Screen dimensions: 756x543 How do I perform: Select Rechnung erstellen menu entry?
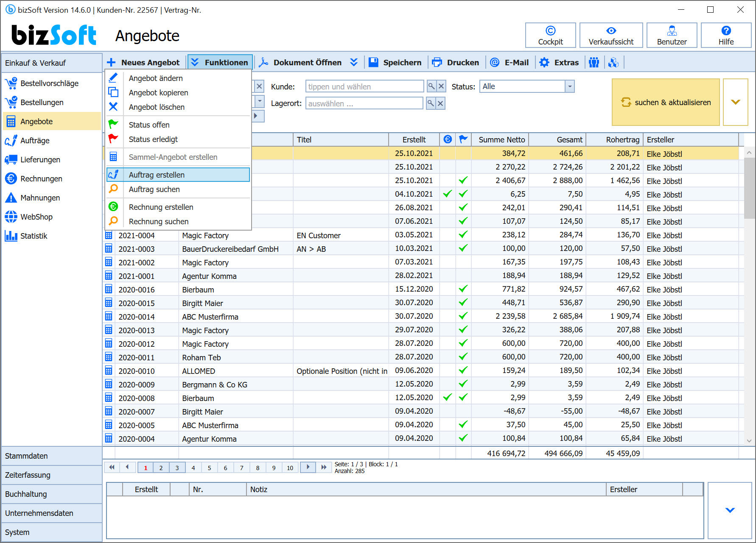[178, 207]
